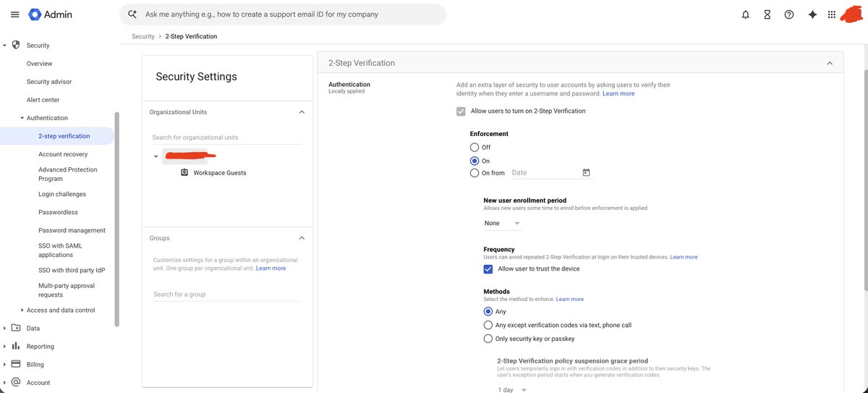Click the Data folder icon in sidebar

click(16, 328)
